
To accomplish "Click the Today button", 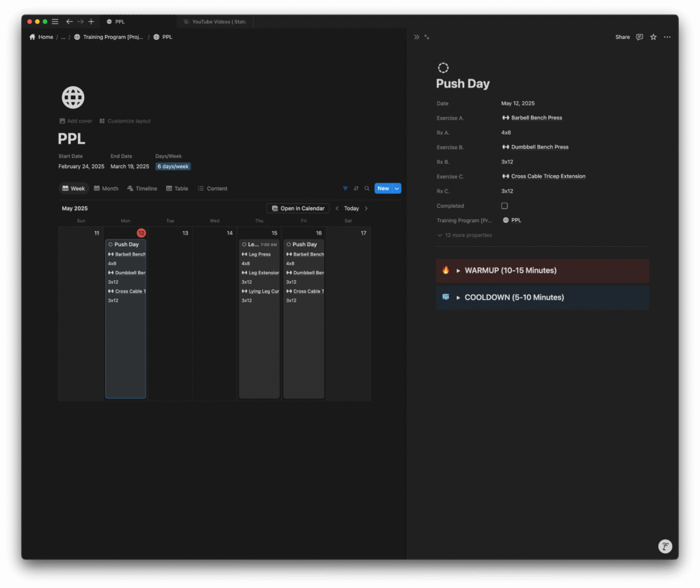I will [351, 209].
